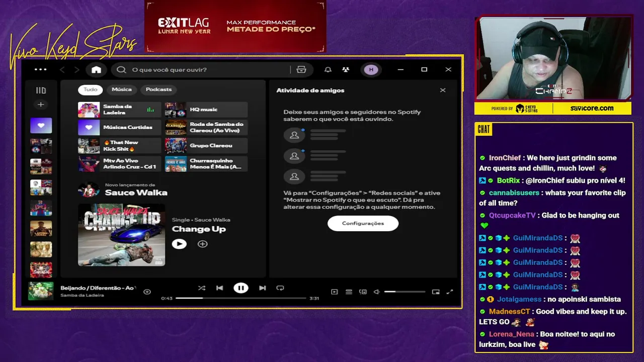The image size is (644, 362).
Task: Open Change Up album cover
Action: 121,235
